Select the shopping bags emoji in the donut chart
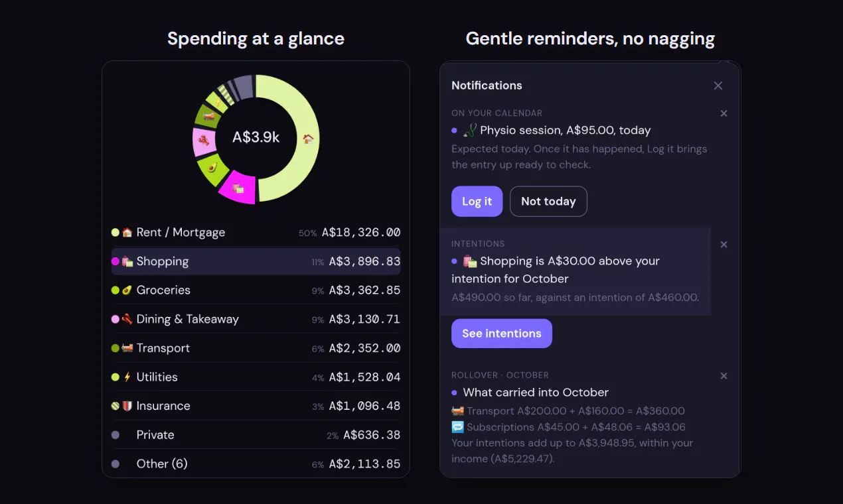 coord(238,189)
